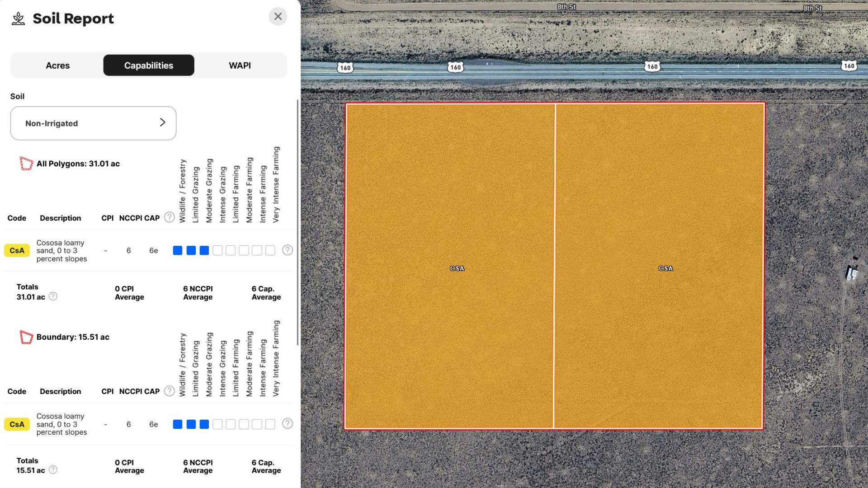Image resolution: width=868 pixels, height=488 pixels.
Task: Click help icon next to Totals 31.01 ac
Action: [x=53, y=296]
